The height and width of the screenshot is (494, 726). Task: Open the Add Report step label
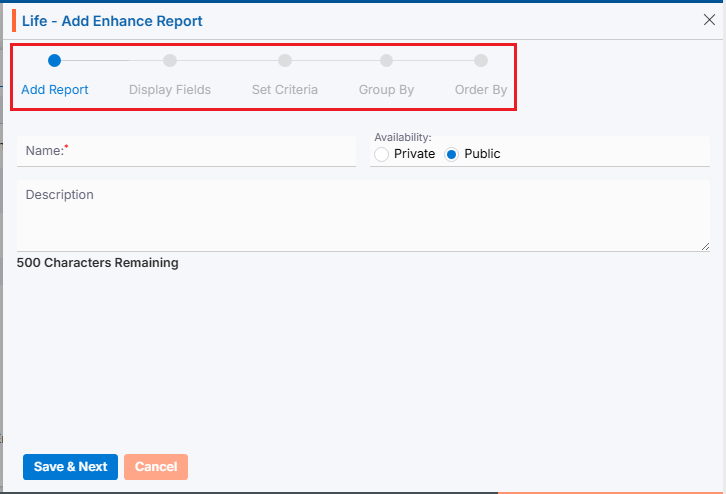click(55, 90)
